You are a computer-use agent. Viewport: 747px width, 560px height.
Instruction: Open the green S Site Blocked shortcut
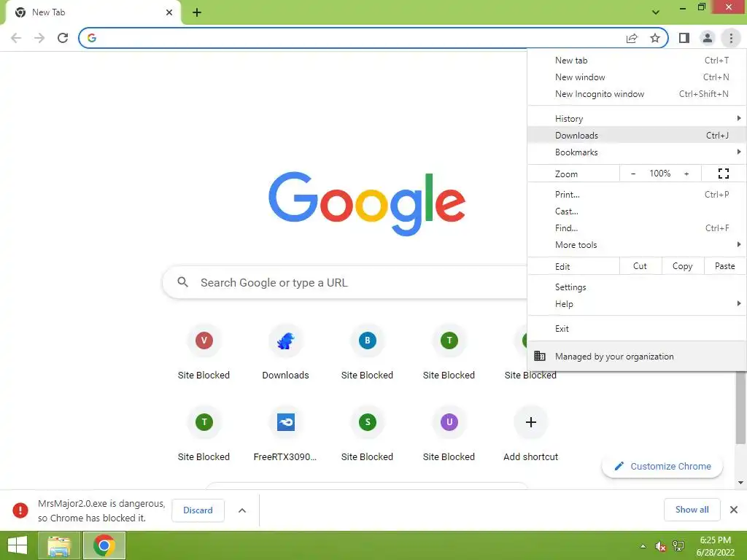368,434
